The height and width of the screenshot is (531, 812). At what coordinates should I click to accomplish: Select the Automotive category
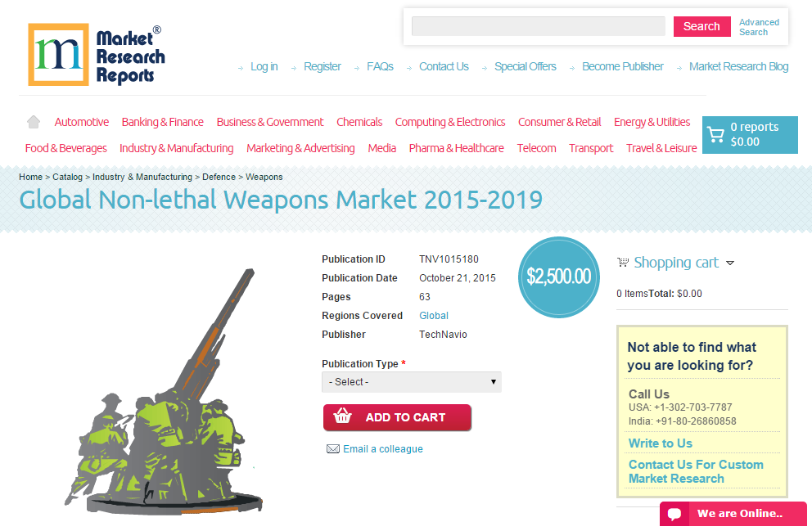[82, 122]
